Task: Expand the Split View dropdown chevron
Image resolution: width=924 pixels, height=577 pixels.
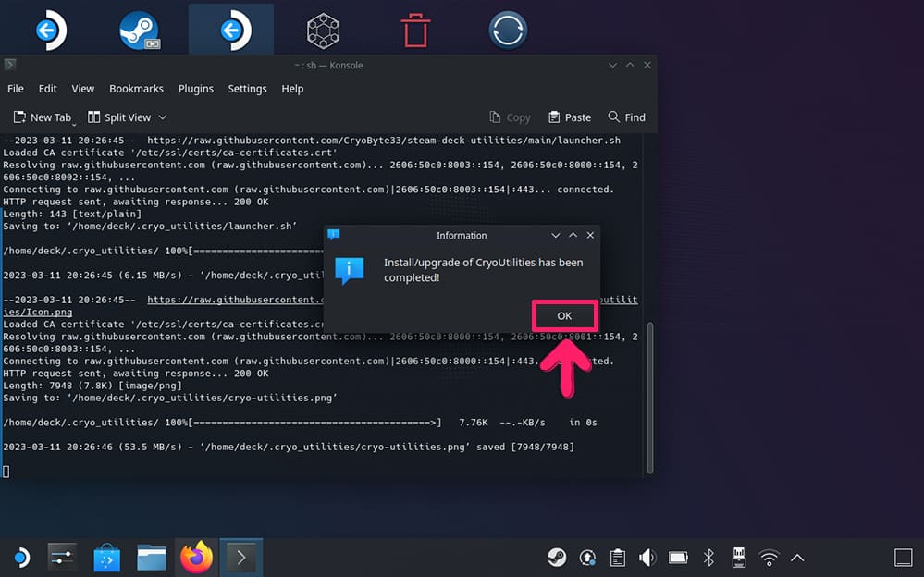Action: click(x=163, y=117)
